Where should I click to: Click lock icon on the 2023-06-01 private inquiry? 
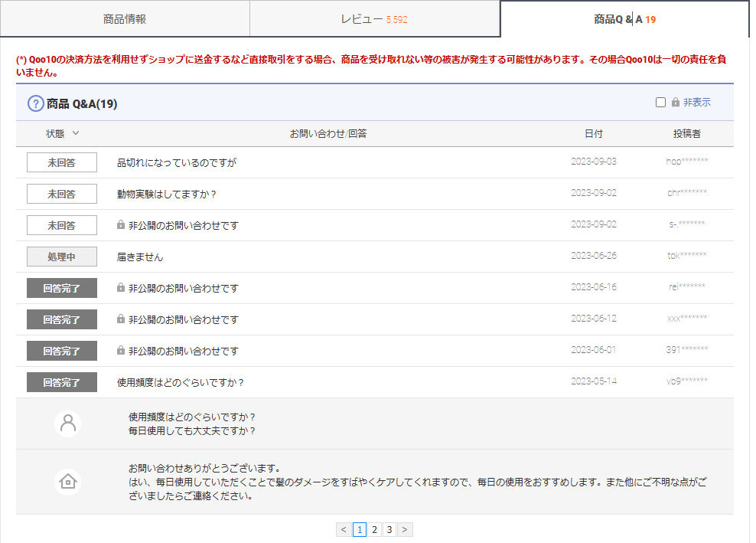(121, 351)
